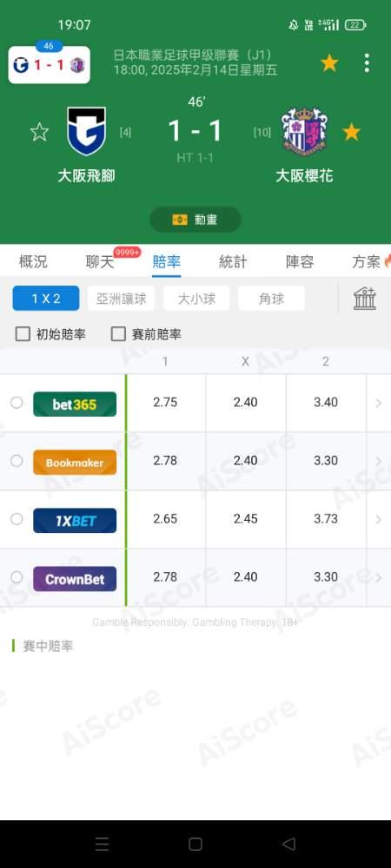The height and width of the screenshot is (868, 391).
Task: Select 亞洲讓球 Asian handicap filter
Action: click(122, 299)
